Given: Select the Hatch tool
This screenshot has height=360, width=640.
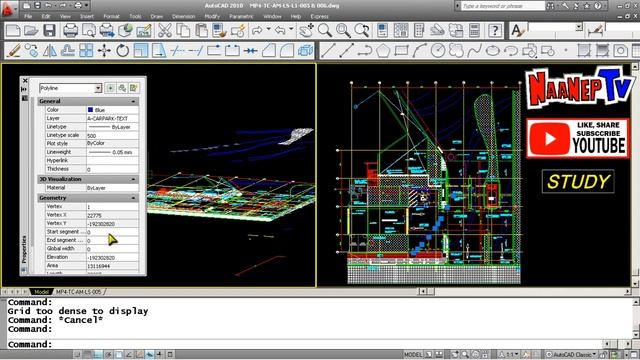Looking at the screenshot, I should [584, 51].
